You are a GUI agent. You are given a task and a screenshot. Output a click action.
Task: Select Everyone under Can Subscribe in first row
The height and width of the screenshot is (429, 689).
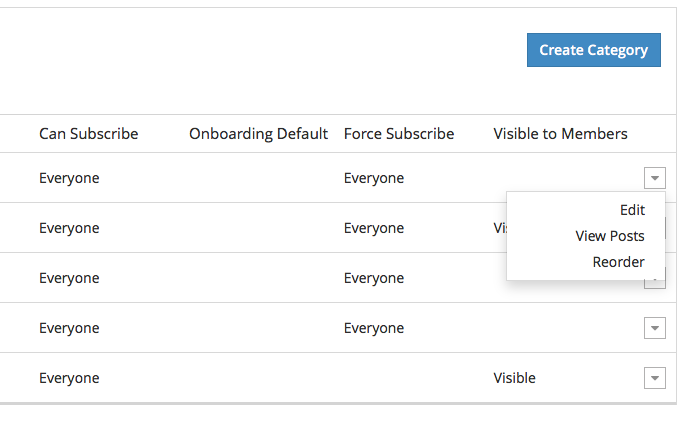coord(69,178)
